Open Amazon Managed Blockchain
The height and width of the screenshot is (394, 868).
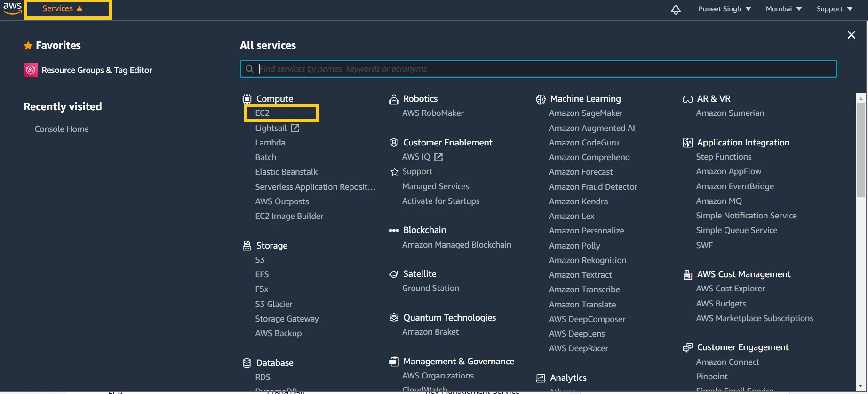(x=456, y=245)
